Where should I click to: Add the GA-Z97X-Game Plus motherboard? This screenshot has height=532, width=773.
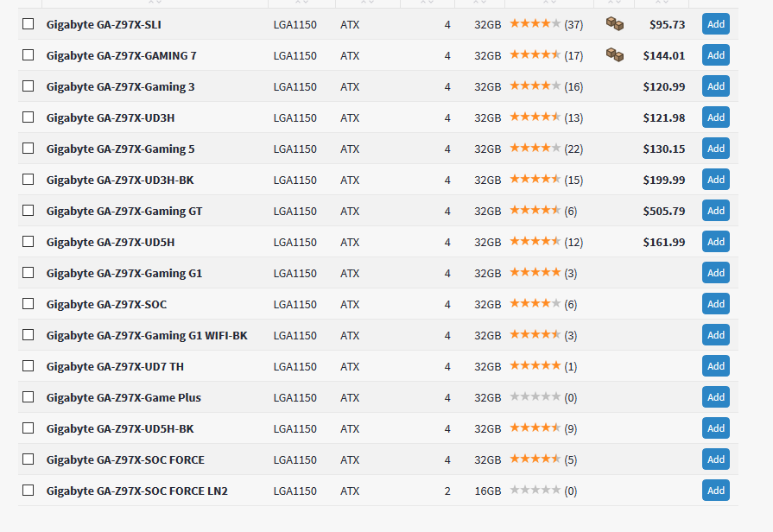(x=716, y=396)
